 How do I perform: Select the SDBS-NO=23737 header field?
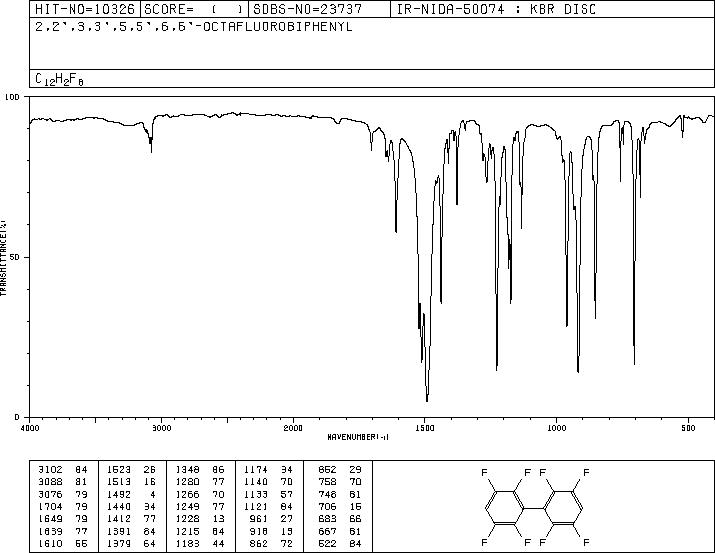[x=320, y=9]
